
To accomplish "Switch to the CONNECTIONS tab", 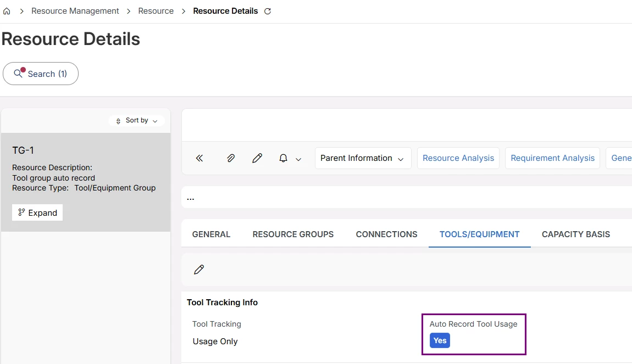I will pos(386,234).
